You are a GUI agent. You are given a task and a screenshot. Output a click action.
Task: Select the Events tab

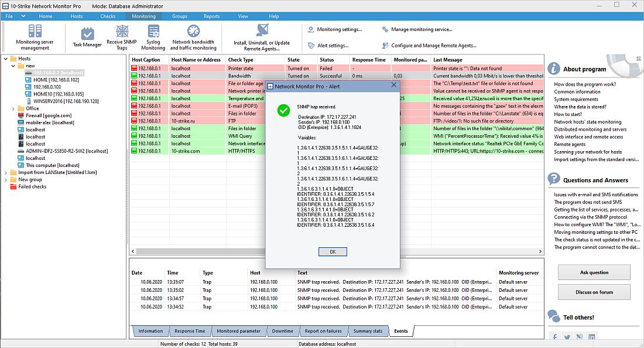click(x=402, y=330)
